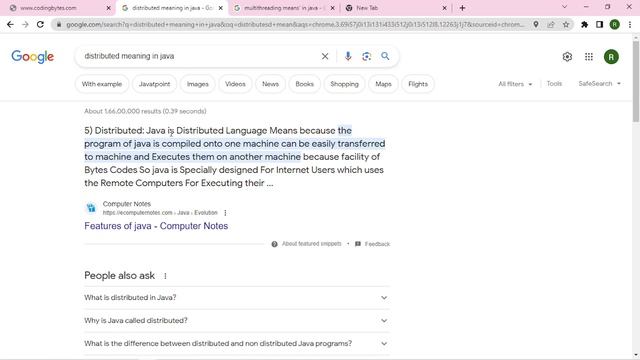The height and width of the screenshot is (360, 640).
Task: Bookmark this page with star icon
Action: pyautogui.click(x=566, y=24)
